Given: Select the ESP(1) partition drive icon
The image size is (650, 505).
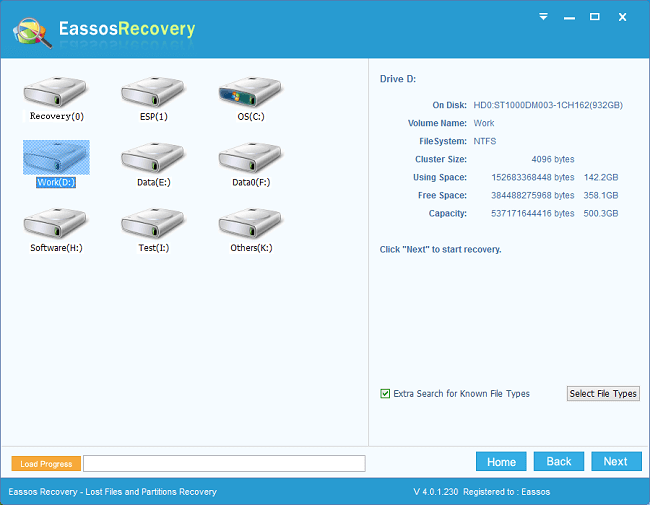Looking at the screenshot, I should click(x=153, y=92).
